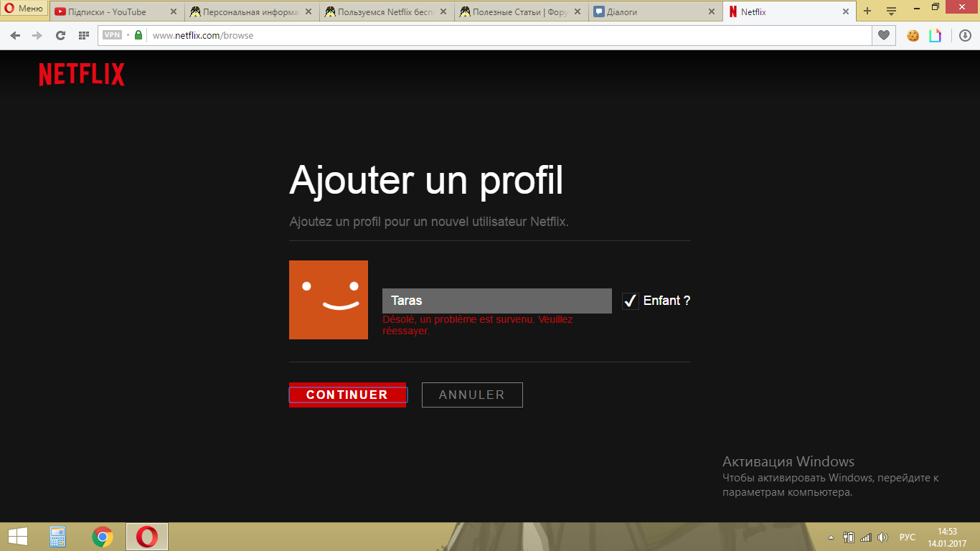Open the downloads arrow icon

click(x=965, y=35)
